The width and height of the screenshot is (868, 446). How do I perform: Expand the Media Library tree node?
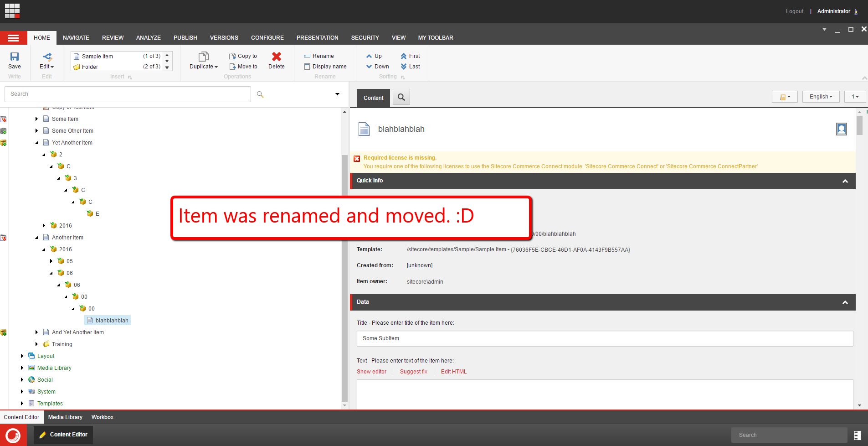(x=22, y=368)
